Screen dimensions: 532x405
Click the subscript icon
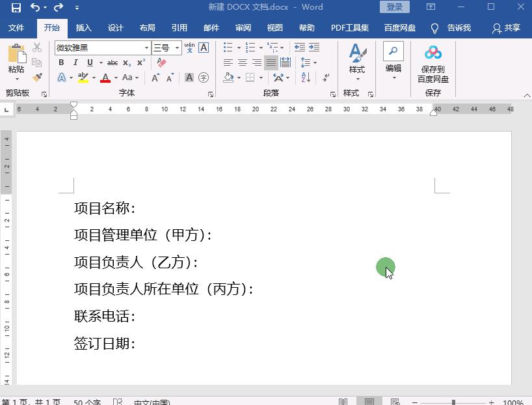click(126, 63)
